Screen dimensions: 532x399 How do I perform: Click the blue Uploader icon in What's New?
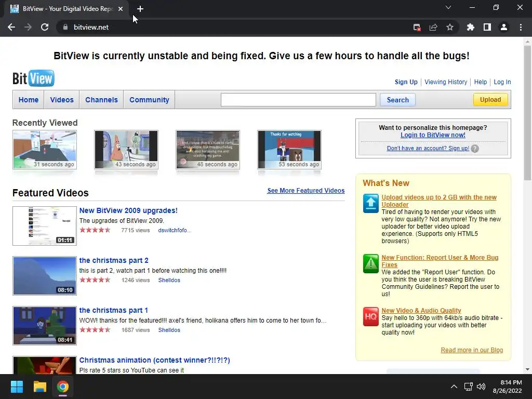pyautogui.click(x=371, y=203)
